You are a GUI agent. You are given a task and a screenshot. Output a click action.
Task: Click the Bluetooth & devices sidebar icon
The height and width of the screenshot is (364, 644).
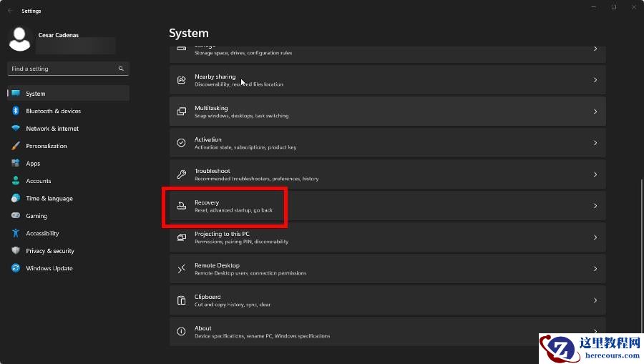tap(15, 111)
